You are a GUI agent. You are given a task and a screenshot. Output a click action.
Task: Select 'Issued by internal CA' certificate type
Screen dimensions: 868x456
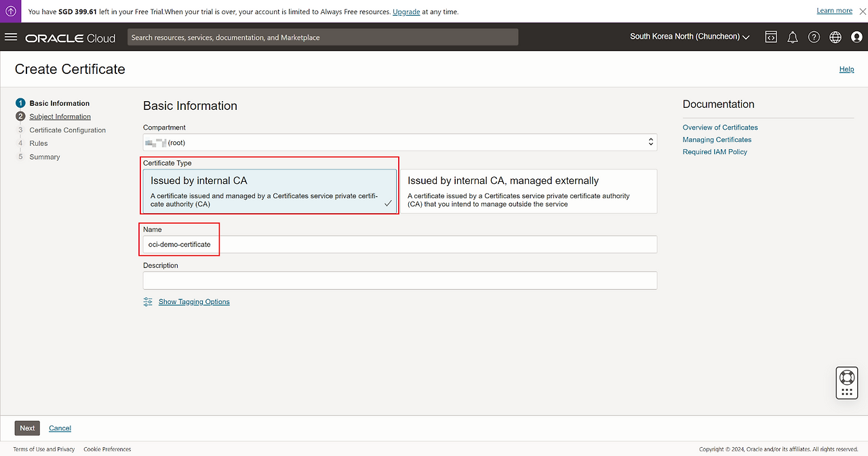tap(270, 191)
